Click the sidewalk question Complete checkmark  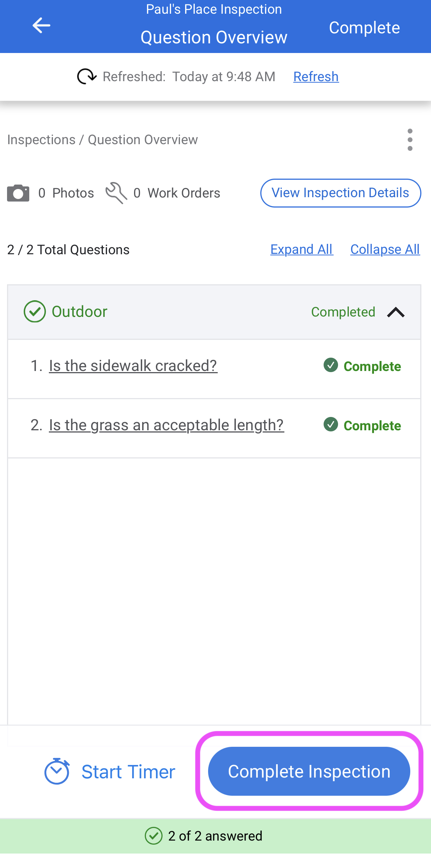click(331, 365)
